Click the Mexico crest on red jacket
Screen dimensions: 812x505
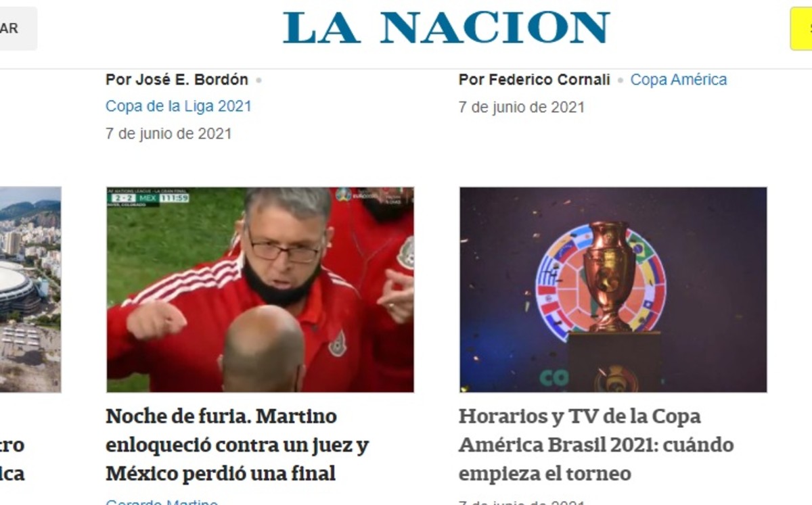coord(338,343)
